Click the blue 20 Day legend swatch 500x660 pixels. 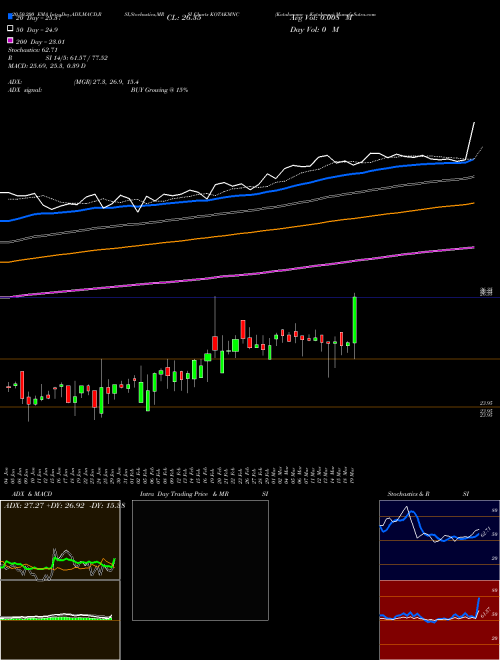click(10, 17)
